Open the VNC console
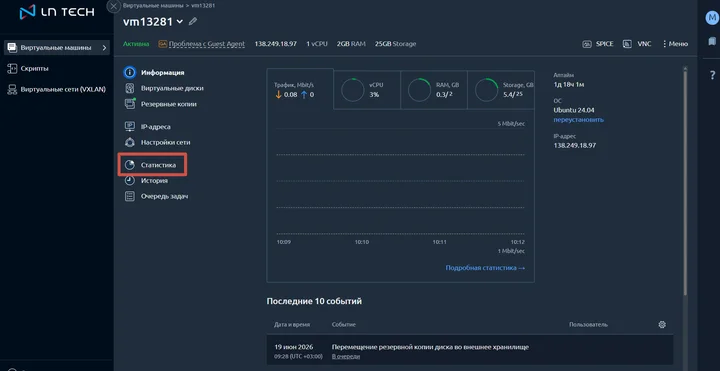 637,44
